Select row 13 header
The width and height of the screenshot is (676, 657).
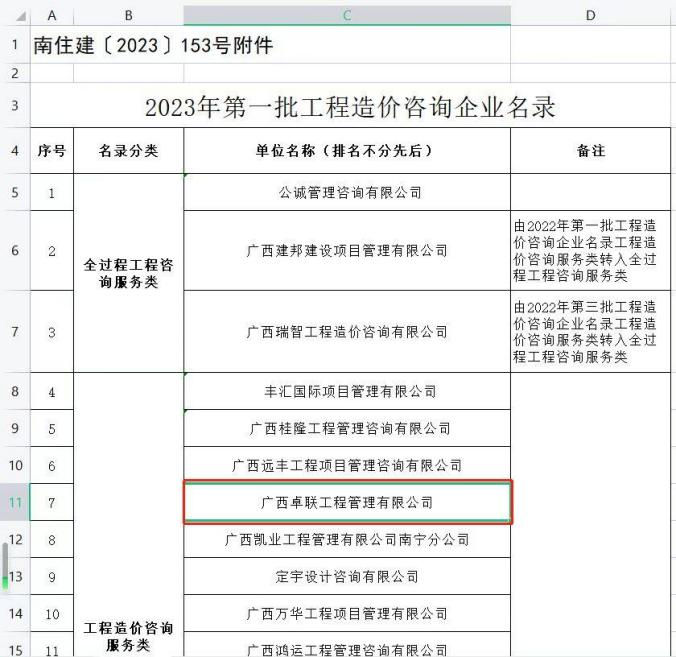(x=15, y=576)
